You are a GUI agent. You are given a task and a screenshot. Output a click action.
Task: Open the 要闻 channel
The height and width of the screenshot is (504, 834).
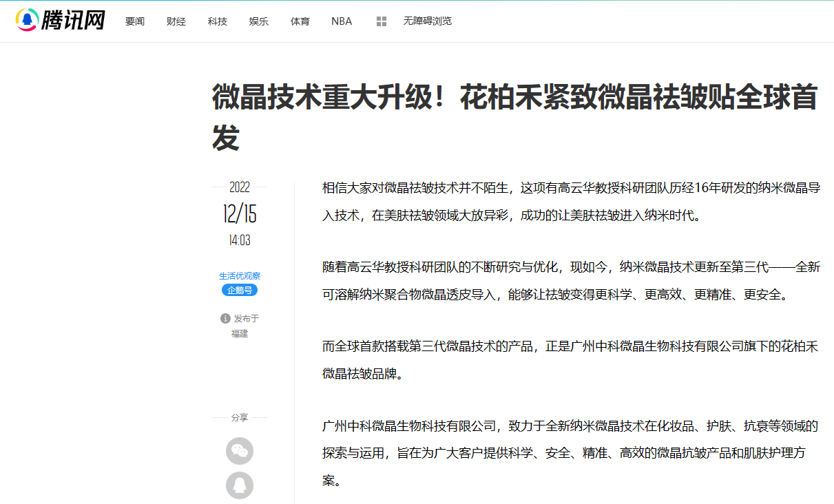click(x=135, y=21)
